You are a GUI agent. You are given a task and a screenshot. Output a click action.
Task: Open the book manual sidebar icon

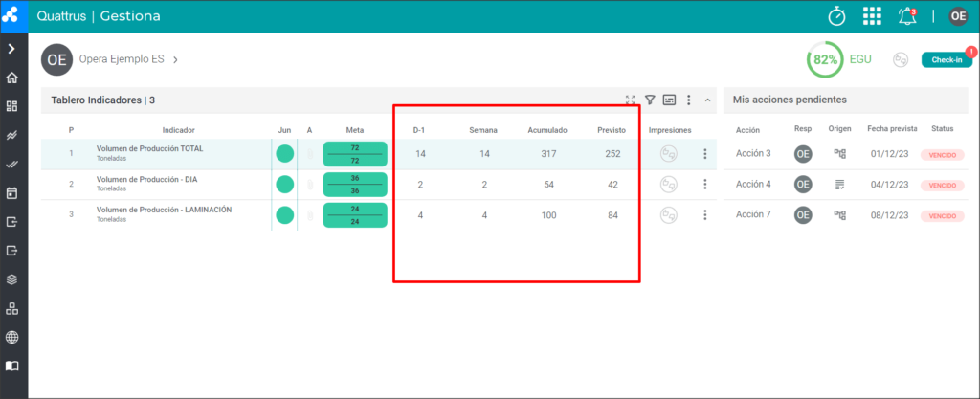(11, 366)
